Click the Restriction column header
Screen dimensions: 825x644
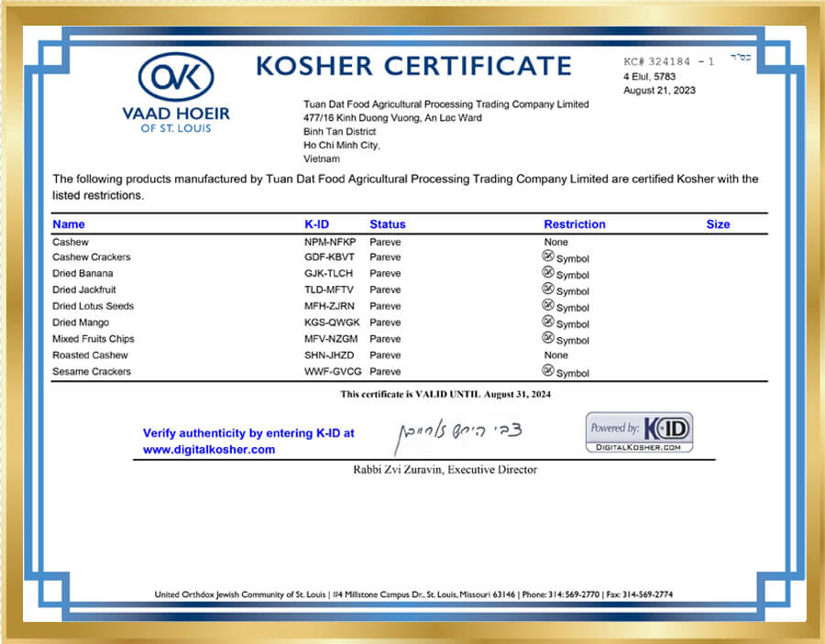pos(575,224)
